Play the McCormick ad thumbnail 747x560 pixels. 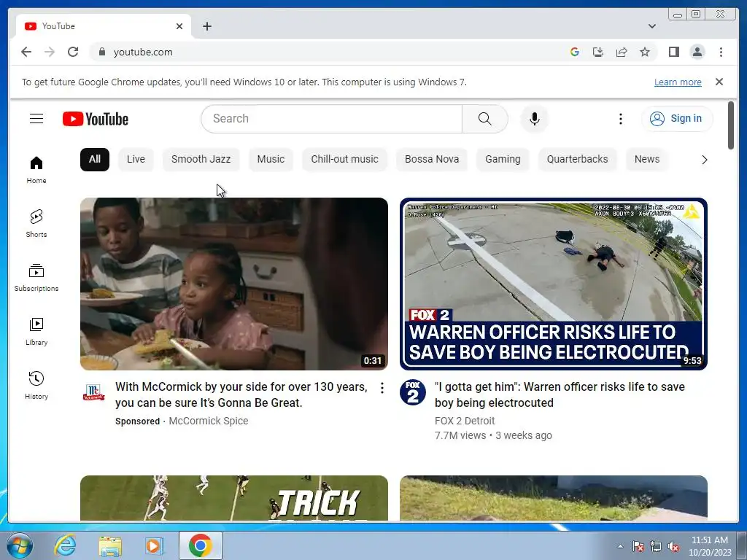pos(234,284)
